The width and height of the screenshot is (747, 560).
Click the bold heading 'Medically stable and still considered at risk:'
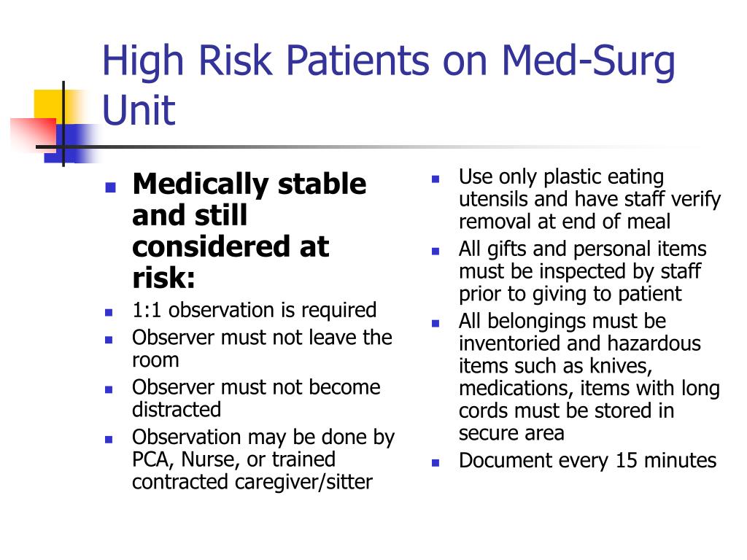pos(249,230)
